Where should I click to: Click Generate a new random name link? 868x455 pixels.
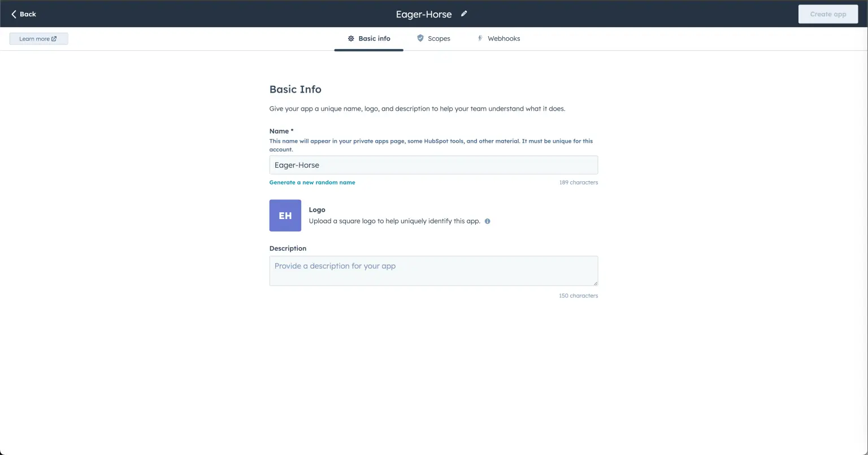pyautogui.click(x=312, y=182)
